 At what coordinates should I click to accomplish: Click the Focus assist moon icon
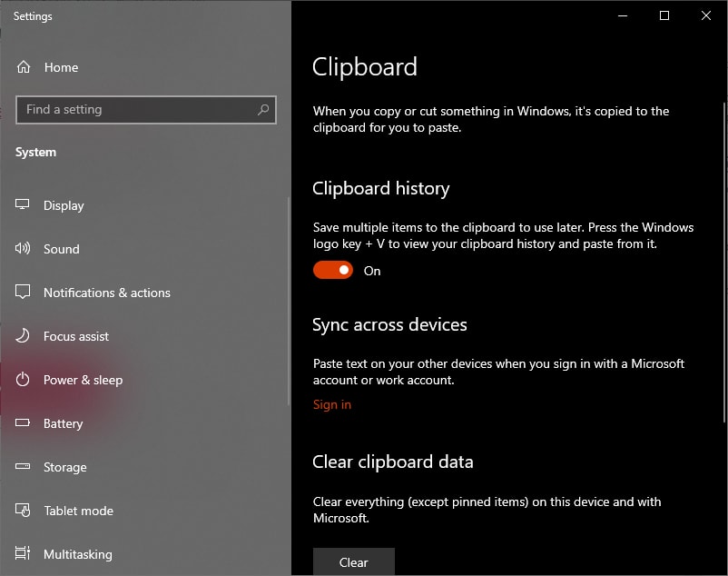click(x=23, y=335)
